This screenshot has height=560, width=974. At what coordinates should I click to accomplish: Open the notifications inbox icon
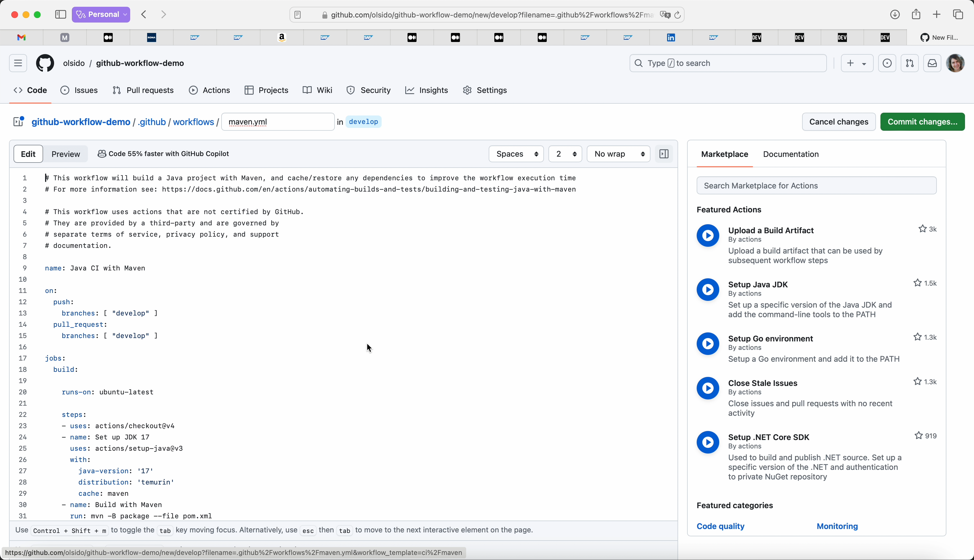pos(932,63)
